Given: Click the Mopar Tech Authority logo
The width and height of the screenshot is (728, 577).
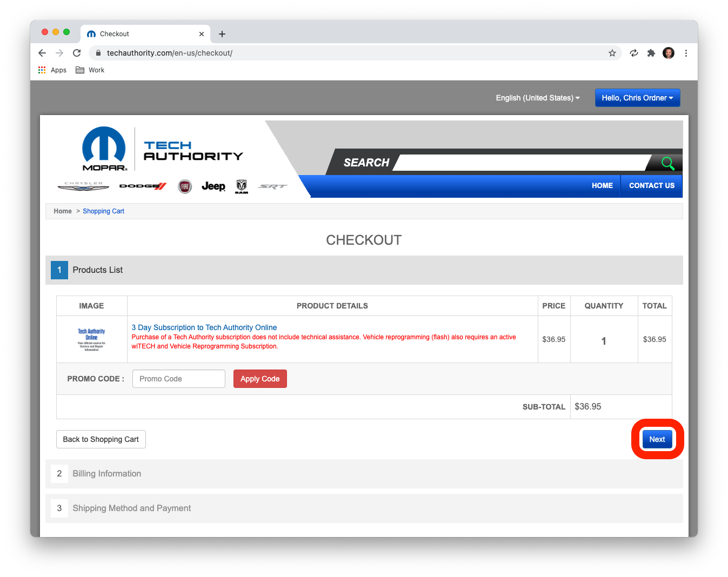Looking at the screenshot, I should click(162, 149).
